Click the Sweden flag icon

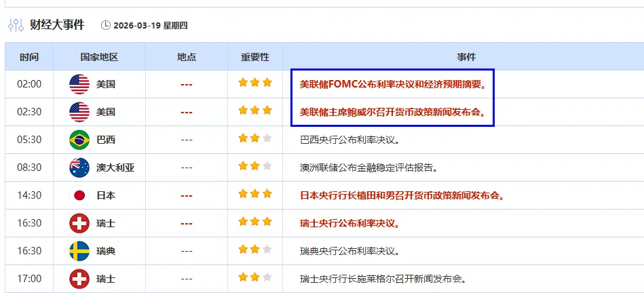tap(79, 251)
